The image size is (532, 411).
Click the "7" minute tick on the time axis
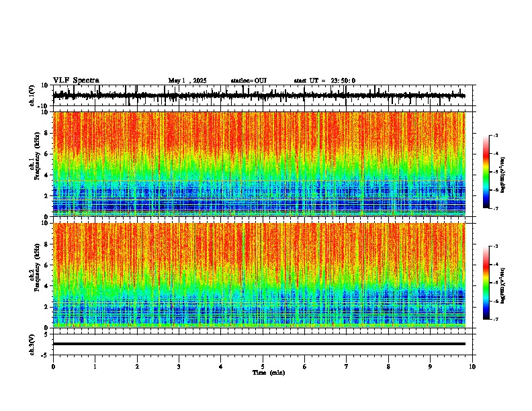(x=347, y=367)
